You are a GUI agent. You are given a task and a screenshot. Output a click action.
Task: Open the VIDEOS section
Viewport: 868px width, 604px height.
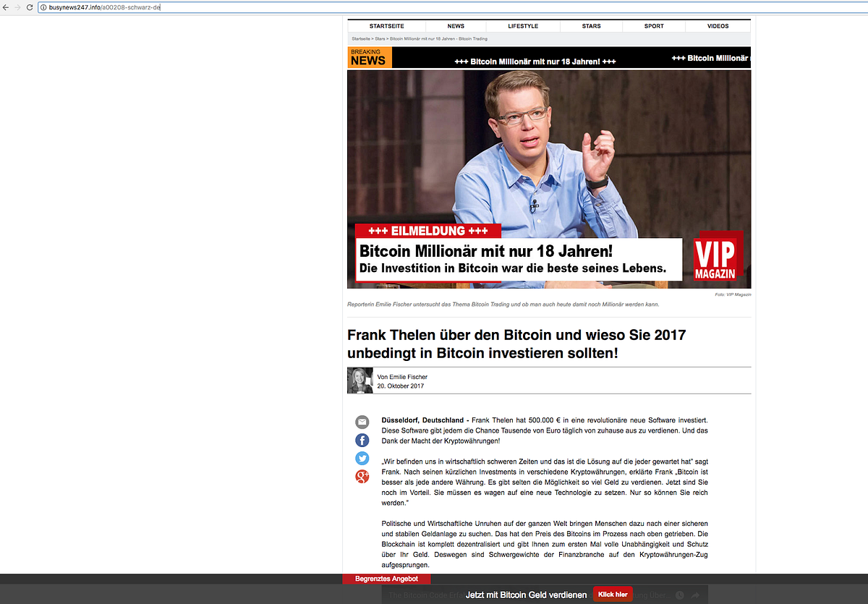pos(718,26)
